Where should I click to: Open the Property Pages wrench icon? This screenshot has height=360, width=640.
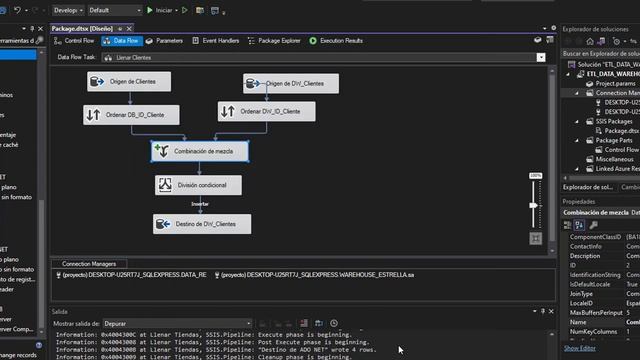pos(593,225)
